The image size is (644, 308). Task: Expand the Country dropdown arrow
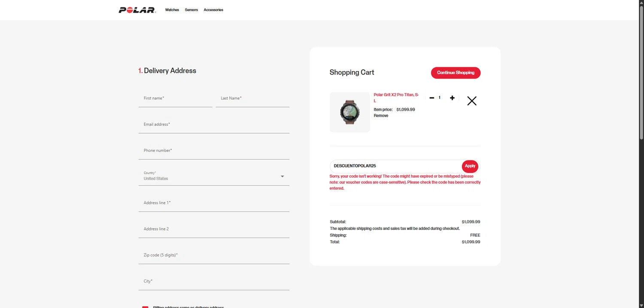tap(282, 176)
